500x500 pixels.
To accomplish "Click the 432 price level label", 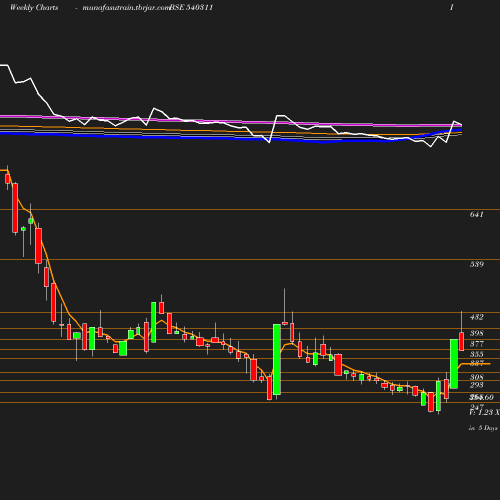I will pyautogui.click(x=476, y=317).
